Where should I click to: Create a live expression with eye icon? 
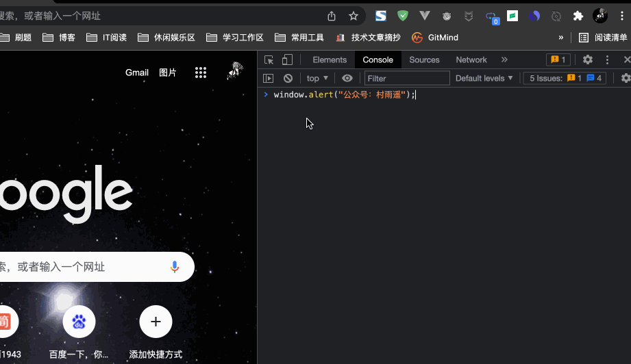[347, 79]
